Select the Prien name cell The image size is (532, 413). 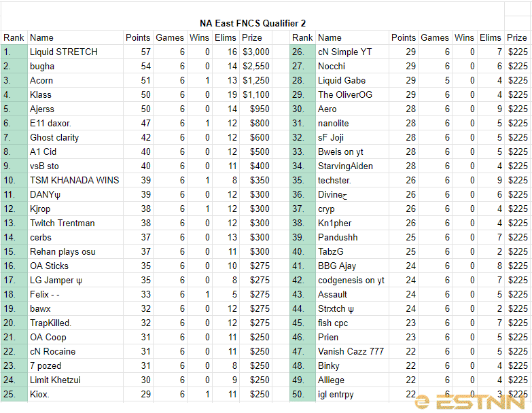tap(352, 337)
